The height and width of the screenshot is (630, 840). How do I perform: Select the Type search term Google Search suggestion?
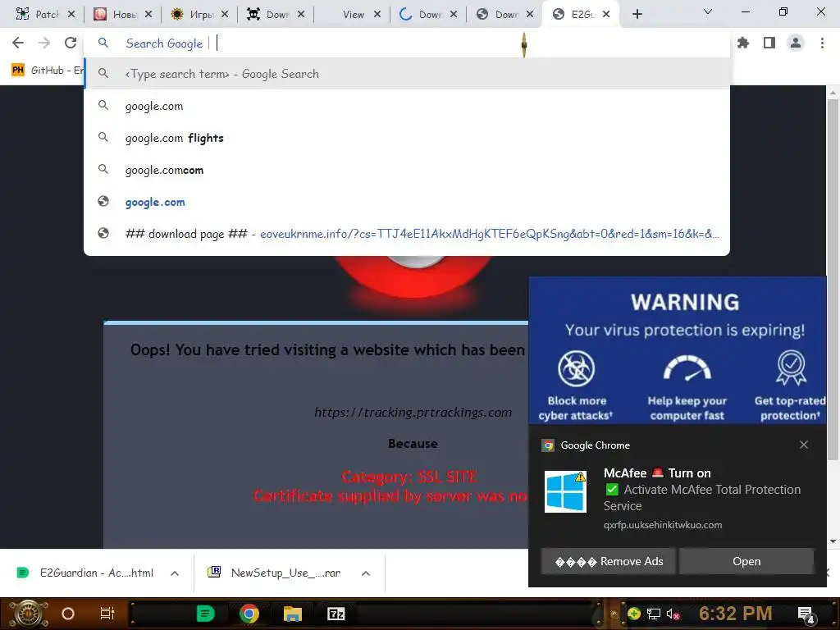point(407,74)
